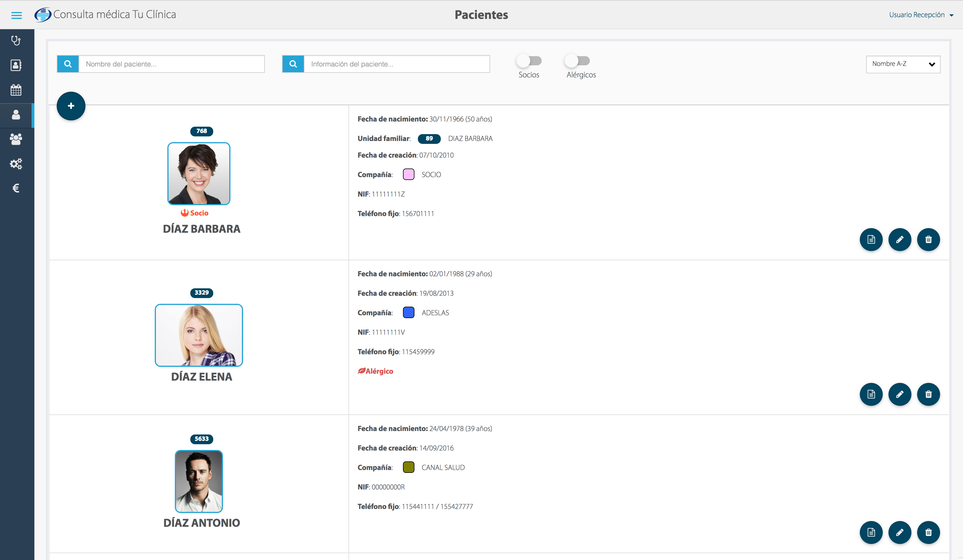Open the stethoscope consultation sidebar icon

(x=16, y=40)
